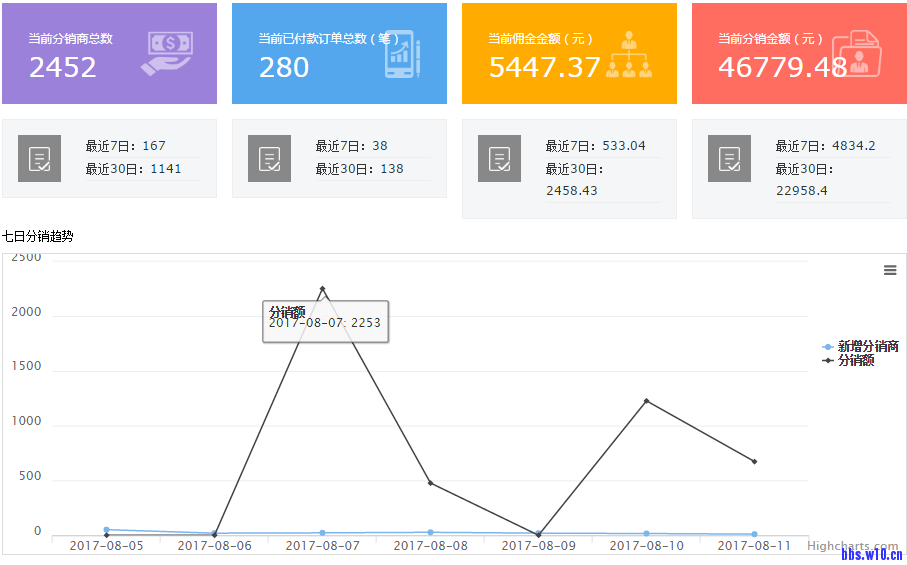Click the document icon beside 最近7日: 38
This screenshot has width=907, height=565.
click(269, 158)
